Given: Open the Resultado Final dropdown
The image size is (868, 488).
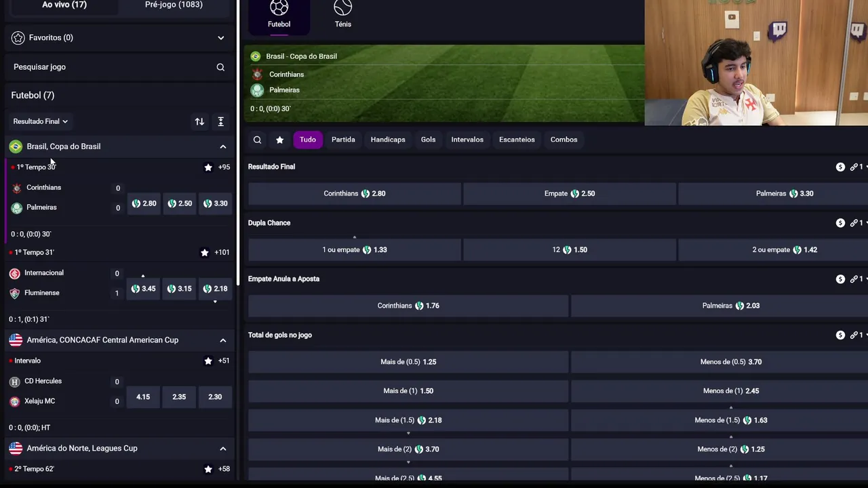Looking at the screenshot, I should [41, 121].
